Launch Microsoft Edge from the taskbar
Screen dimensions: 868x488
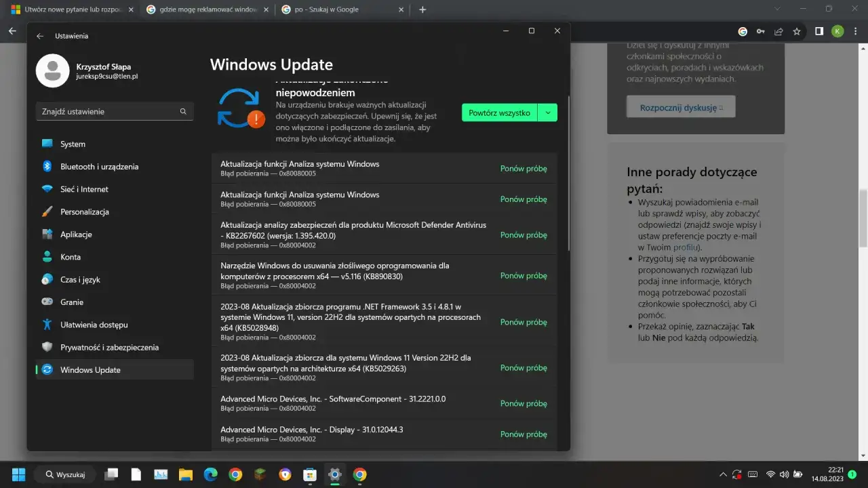pyautogui.click(x=210, y=474)
